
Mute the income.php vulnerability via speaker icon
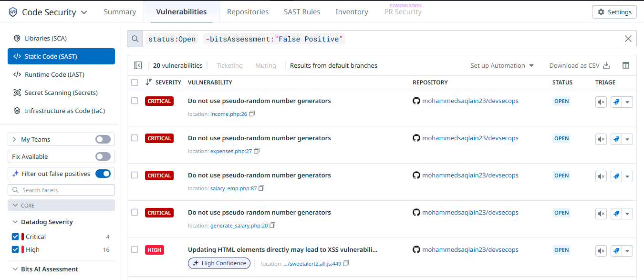(x=601, y=102)
